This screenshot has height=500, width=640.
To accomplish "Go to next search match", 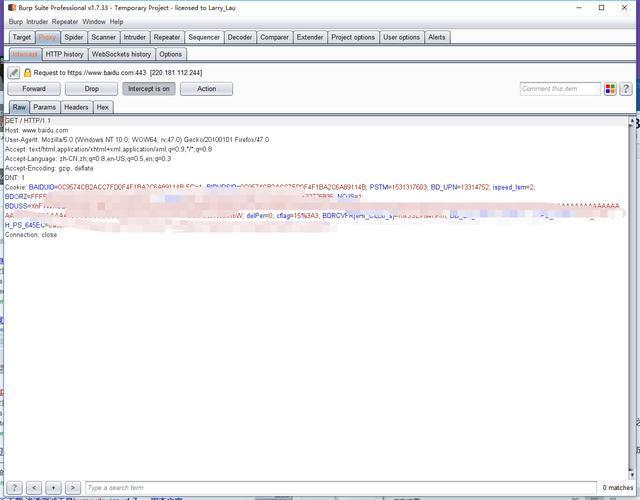I will (x=73, y=487).
